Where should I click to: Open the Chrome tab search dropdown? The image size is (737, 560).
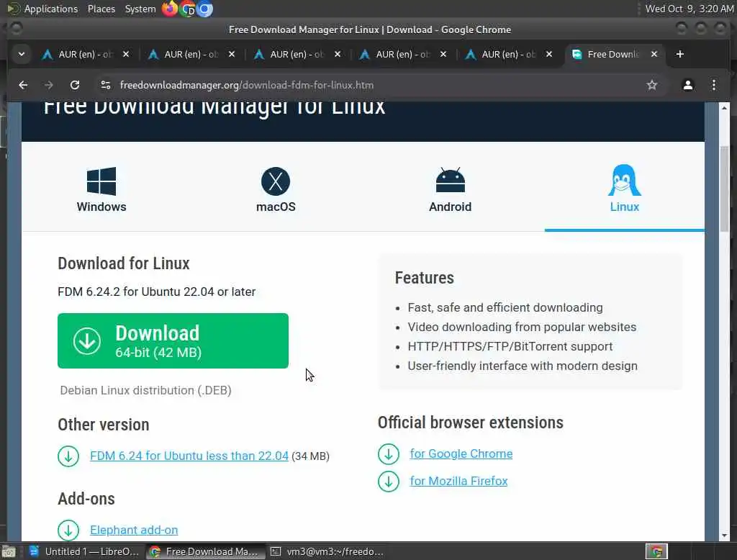click(21, 54)
